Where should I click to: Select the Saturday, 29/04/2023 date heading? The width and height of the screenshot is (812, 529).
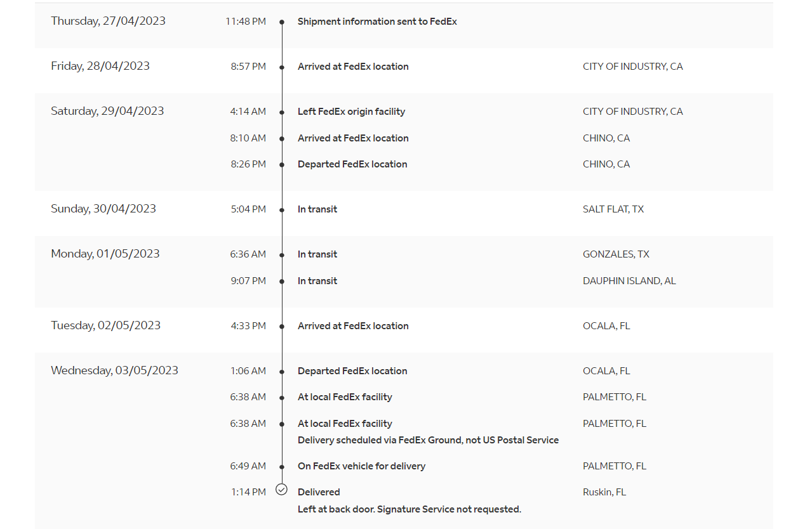point(107,111)
